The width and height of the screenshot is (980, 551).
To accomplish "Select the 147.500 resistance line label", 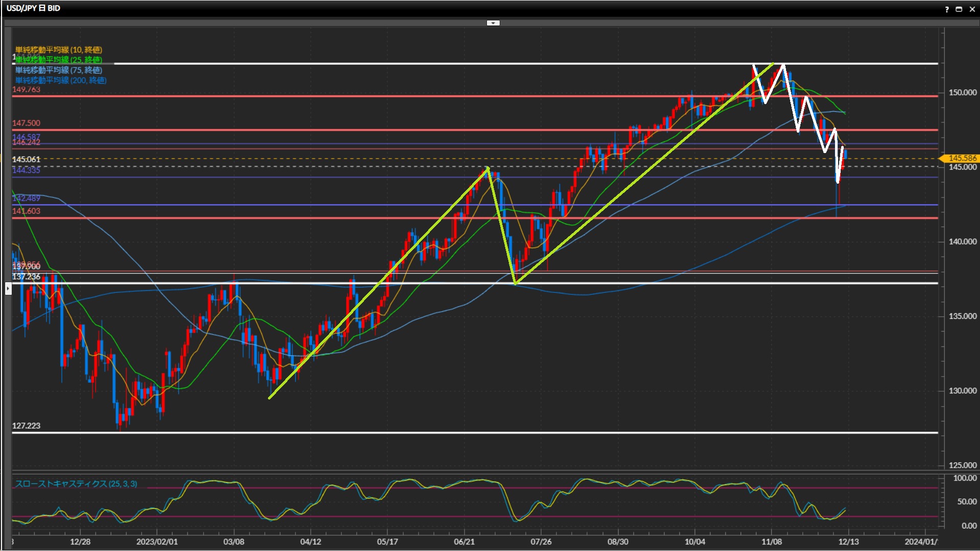I will [26, 123].
